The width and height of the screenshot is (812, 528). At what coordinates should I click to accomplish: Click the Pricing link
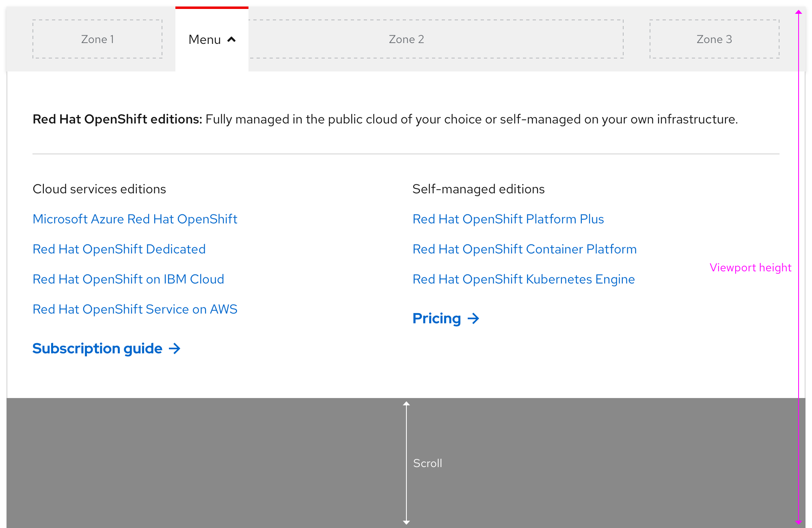[436, 319]
